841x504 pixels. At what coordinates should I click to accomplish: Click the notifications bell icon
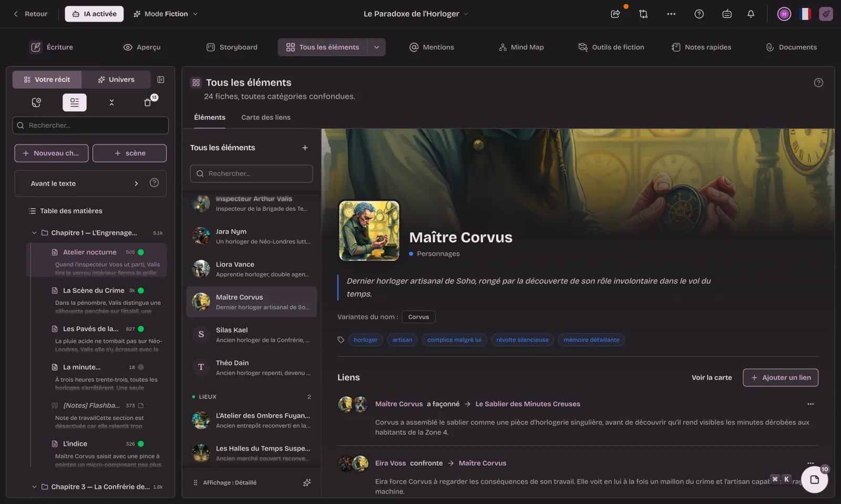click(x=751, y=14)
